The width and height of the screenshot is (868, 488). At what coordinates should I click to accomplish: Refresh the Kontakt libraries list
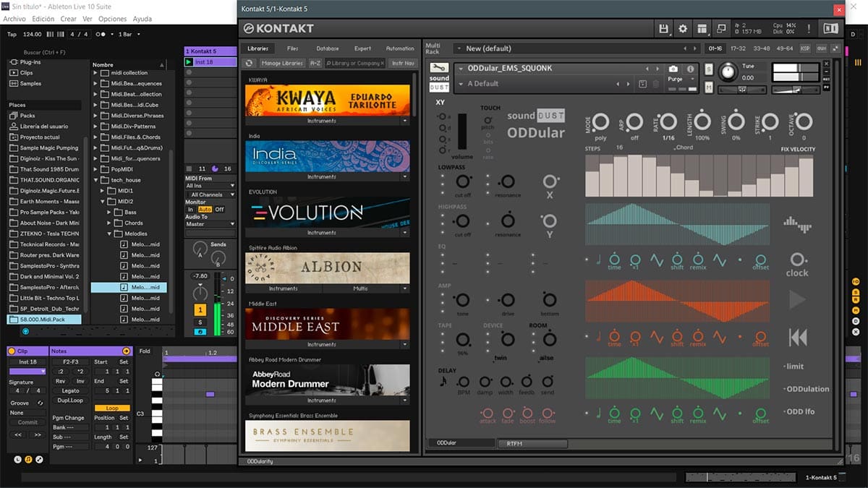(250, 63)
